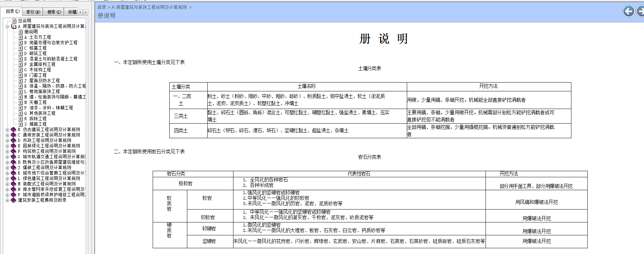Viewport: 644px width, 254px height.
Task: Click the page icon for C 桩基工程
Action: click(x=21, y=48)
